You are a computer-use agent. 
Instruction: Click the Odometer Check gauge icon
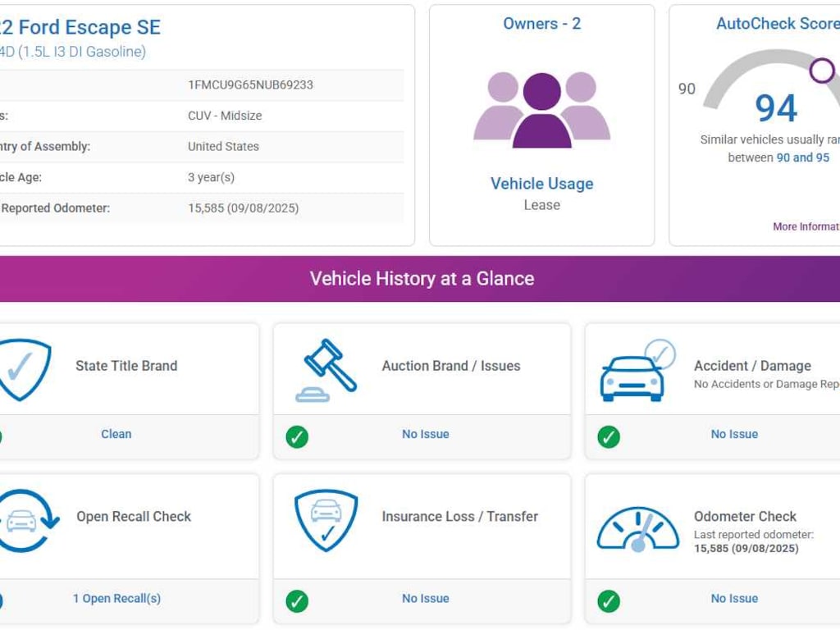coord(637,527)
